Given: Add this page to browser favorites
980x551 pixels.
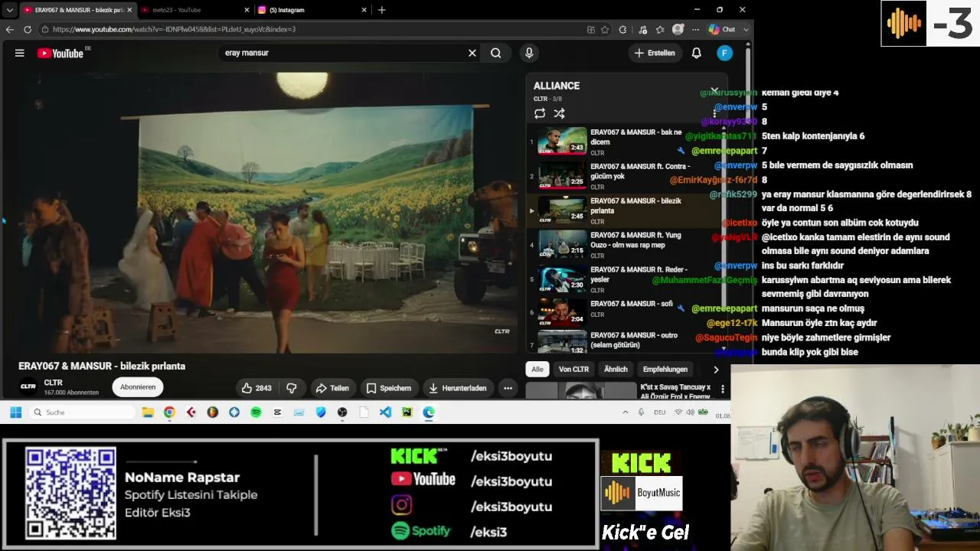Looking at the screenshot, I should pos(605,29).
